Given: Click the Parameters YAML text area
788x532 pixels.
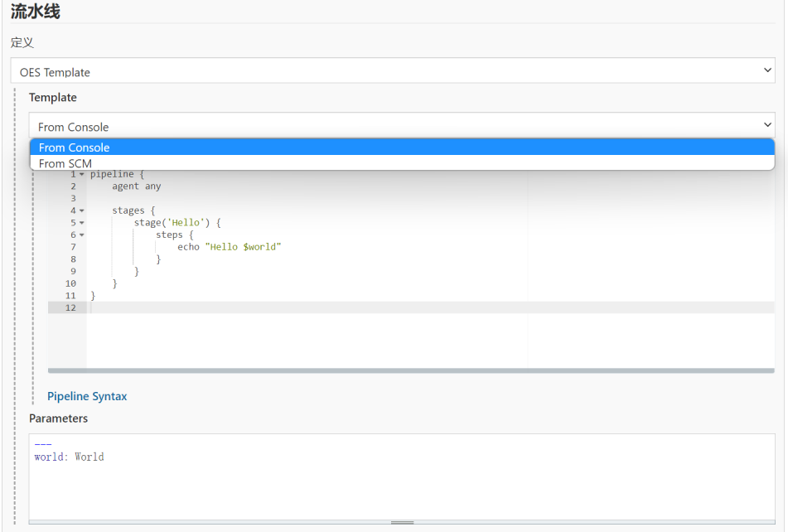Looking at the screenshot, I should coord(402,476).
